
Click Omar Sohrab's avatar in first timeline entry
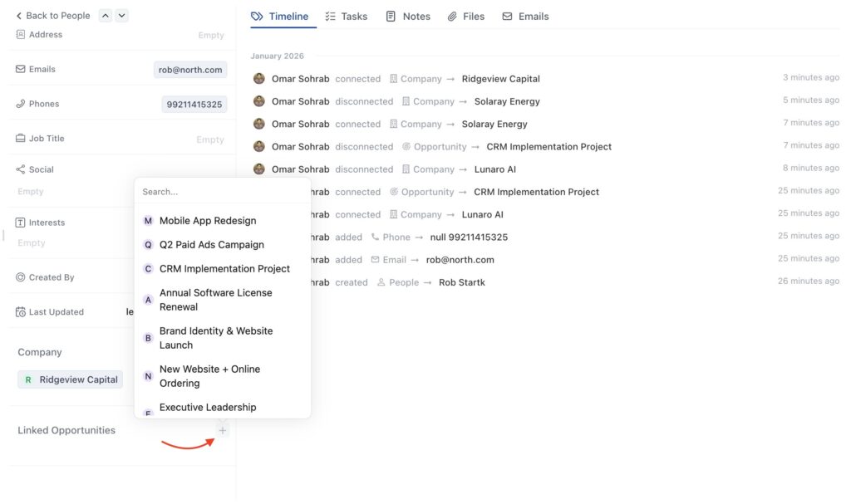[259, 79]
